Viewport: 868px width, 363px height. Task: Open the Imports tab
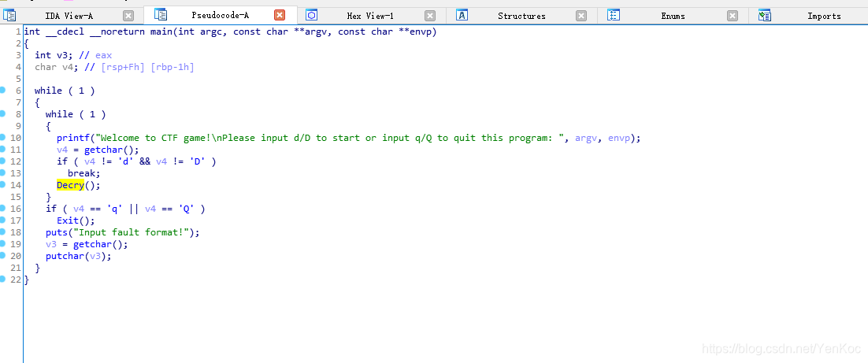(x=824, y=16)
